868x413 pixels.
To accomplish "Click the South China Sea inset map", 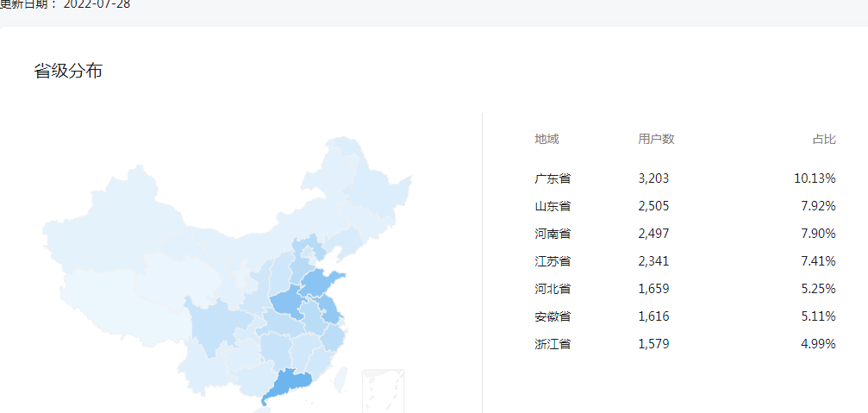I will 383,391.
